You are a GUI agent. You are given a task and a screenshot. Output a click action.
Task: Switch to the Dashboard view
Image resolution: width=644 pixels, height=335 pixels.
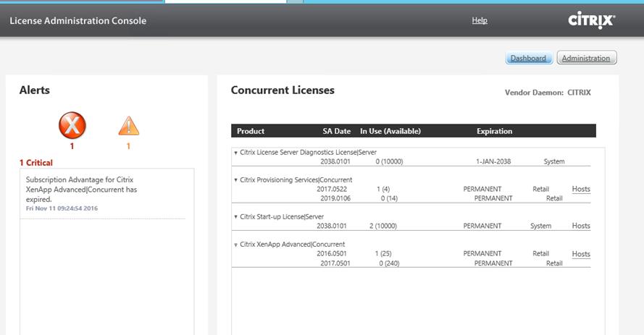[528, 58]
